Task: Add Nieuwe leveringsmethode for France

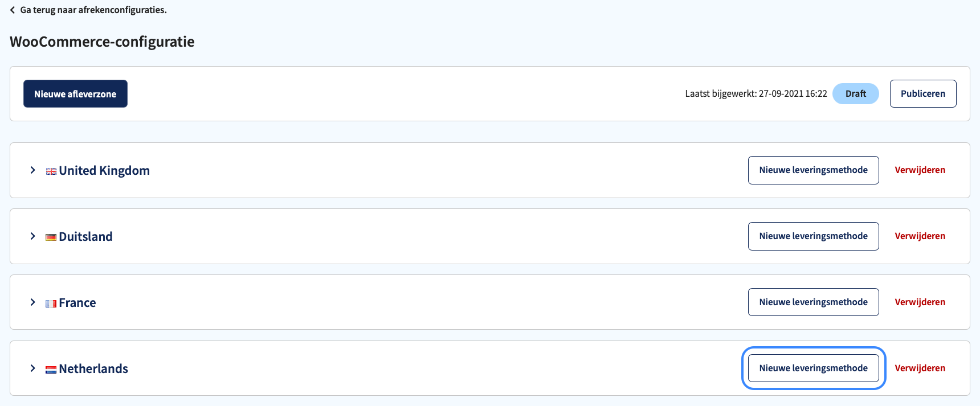Action: (813, 302)
